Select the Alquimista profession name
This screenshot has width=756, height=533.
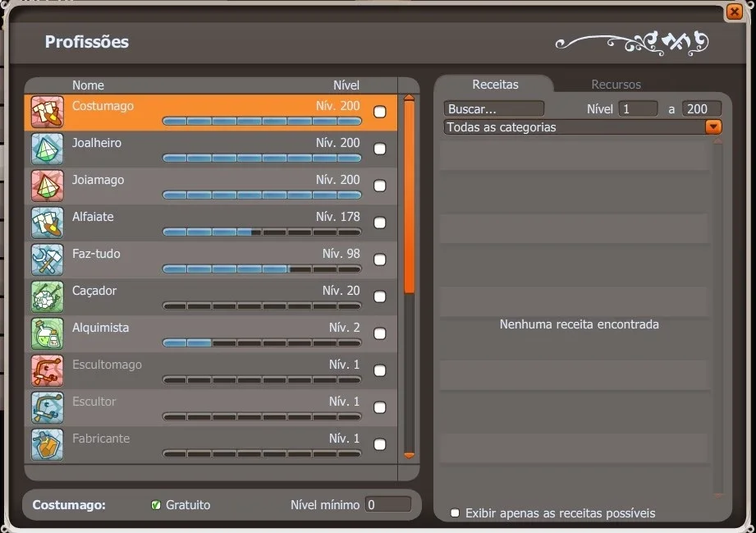point(100,328)
